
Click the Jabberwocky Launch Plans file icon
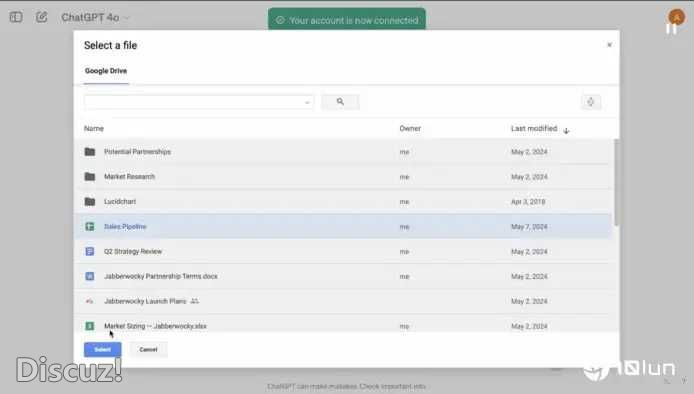(x=90, y=301)
